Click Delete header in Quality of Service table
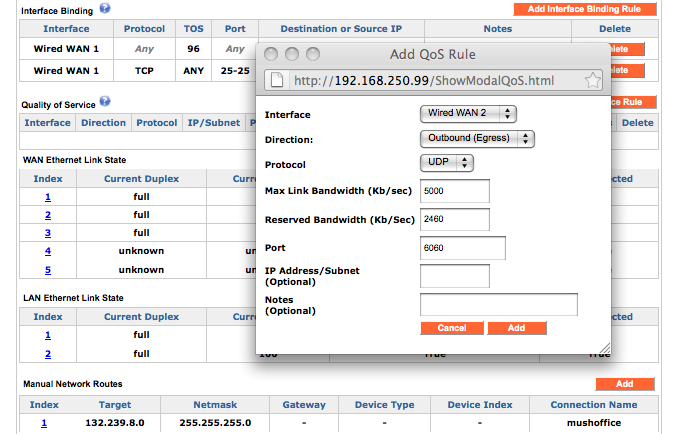 click(x=637, y=123)
